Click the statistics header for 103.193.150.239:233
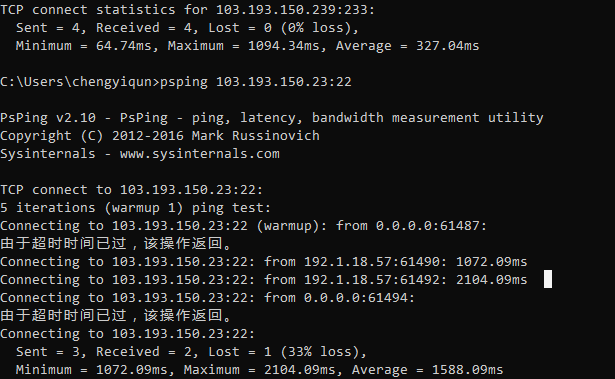The image size is (615, 379). click(x=187, y=10)
